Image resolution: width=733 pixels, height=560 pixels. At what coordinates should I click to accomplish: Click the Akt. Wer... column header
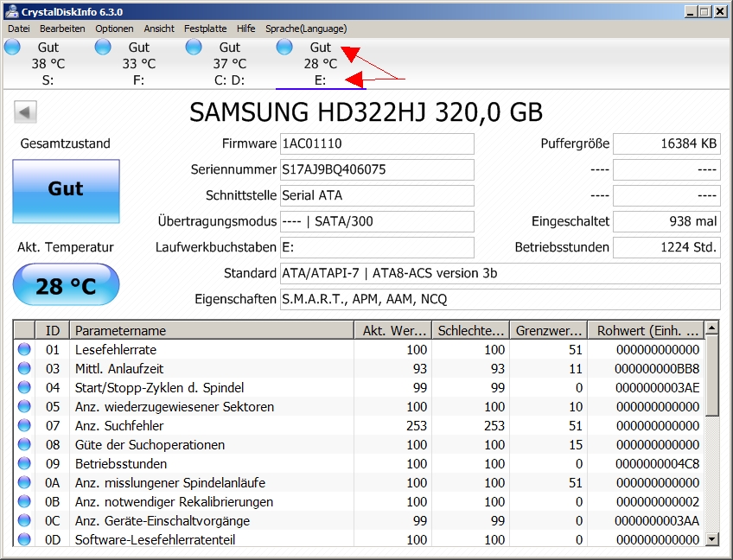tap(393, 330)
